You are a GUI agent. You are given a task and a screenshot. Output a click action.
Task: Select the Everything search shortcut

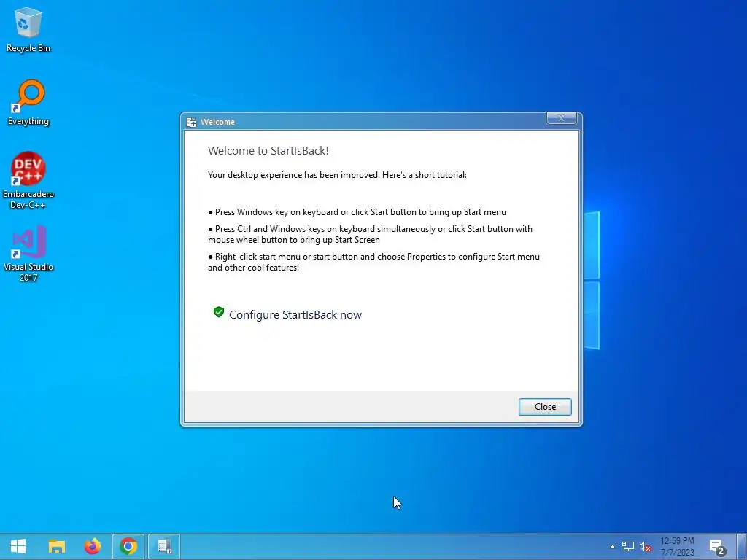[x=28, y=103]
